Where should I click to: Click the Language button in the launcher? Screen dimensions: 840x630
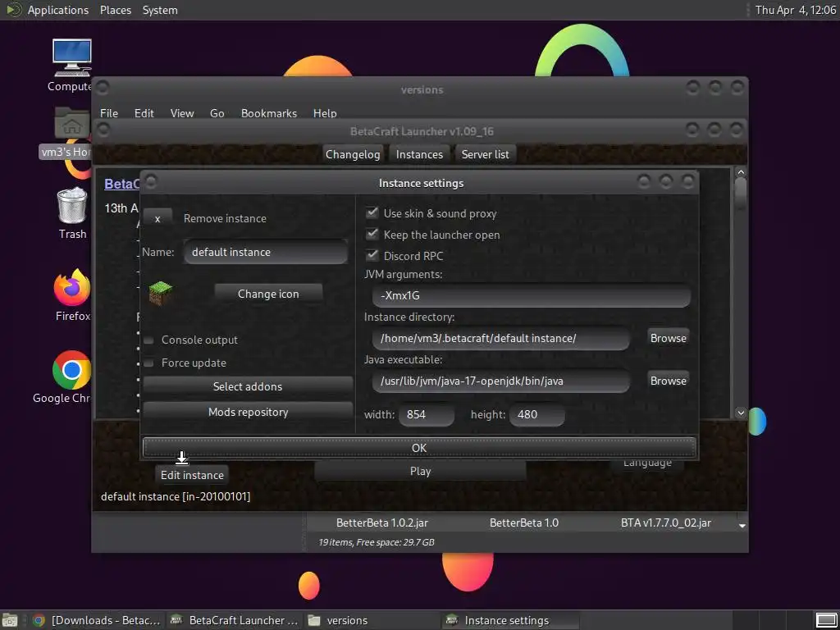647,463
